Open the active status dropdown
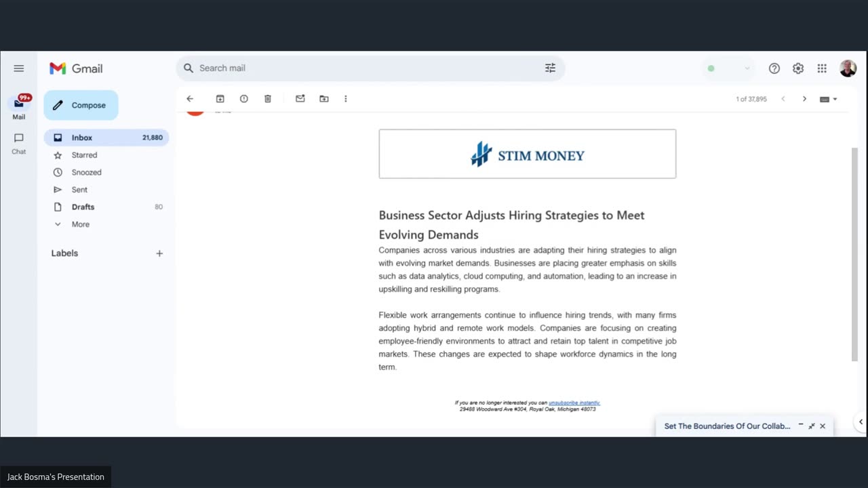 point(729,68)
